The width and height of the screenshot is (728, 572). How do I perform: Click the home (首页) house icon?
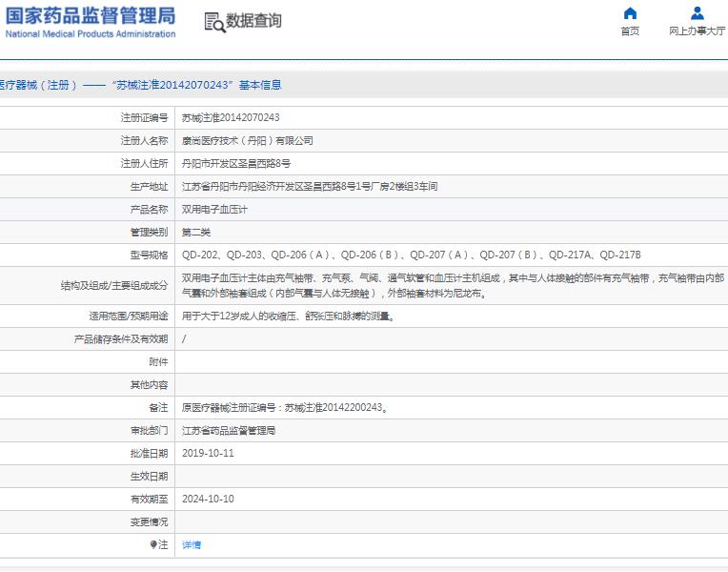[x=630, y=13]
